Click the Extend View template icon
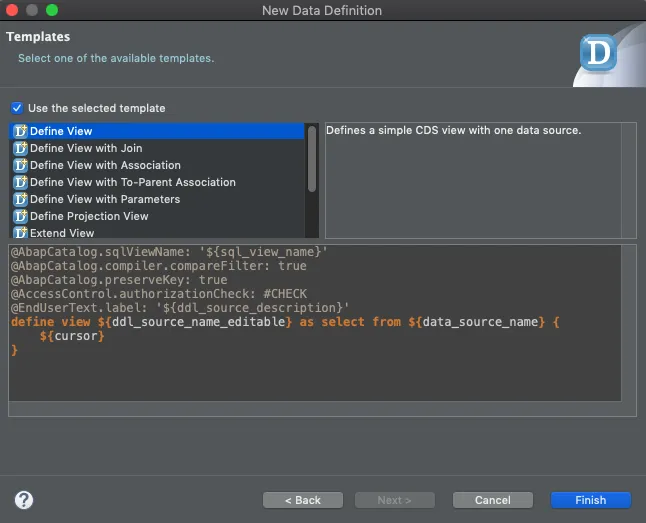 (20, 233)
